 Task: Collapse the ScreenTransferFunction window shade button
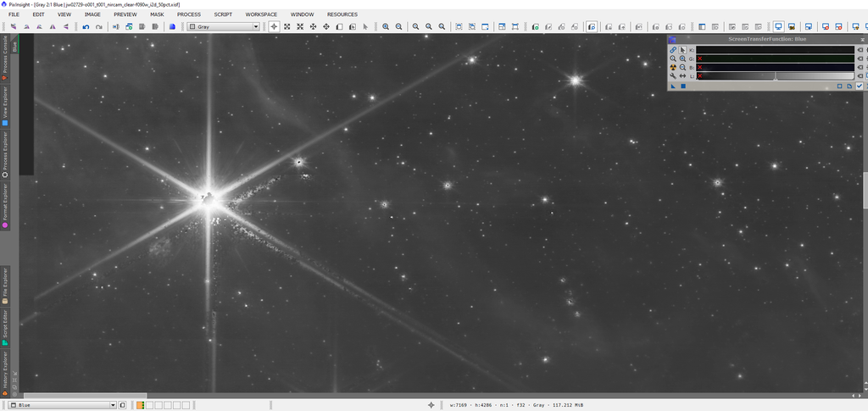pos(862,40)
